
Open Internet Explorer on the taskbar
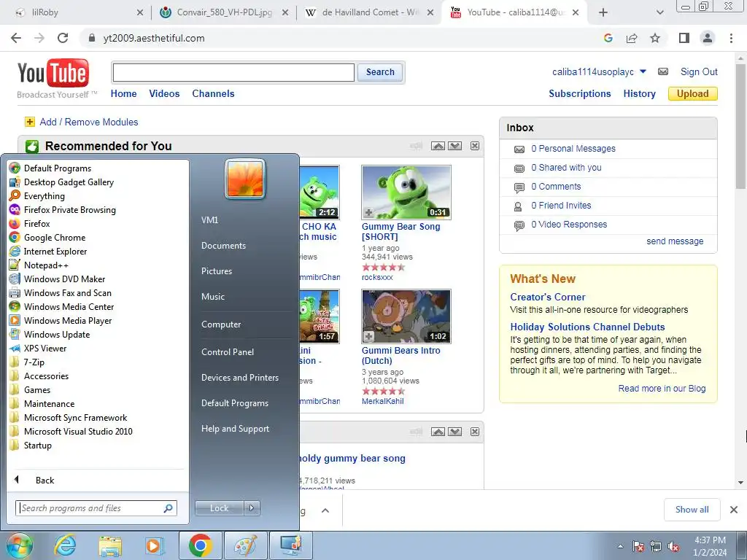(65, 545)
